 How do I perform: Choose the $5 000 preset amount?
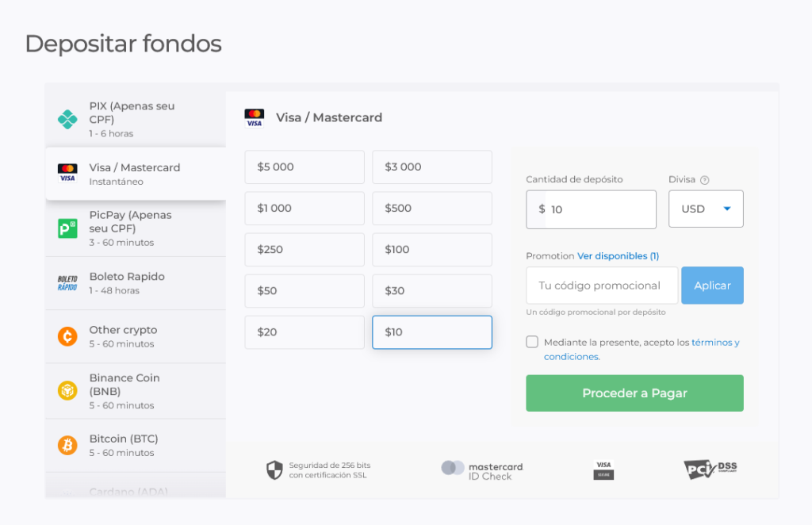[304, 167]
